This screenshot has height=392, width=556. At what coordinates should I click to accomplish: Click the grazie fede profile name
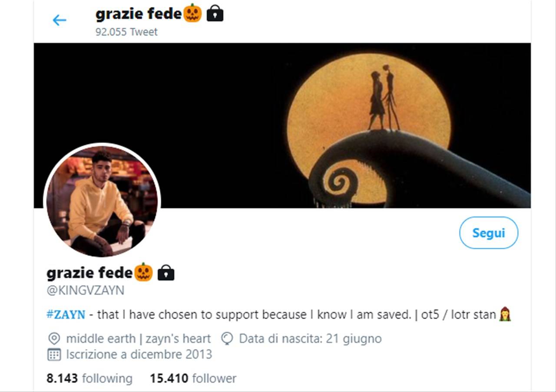point(89,273)
